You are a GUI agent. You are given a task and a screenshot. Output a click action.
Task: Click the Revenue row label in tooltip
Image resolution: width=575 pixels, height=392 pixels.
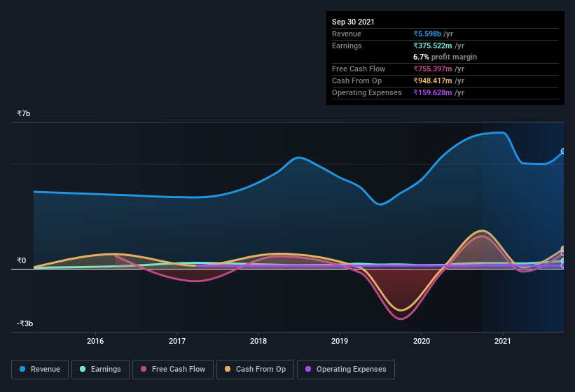[347, 34]
